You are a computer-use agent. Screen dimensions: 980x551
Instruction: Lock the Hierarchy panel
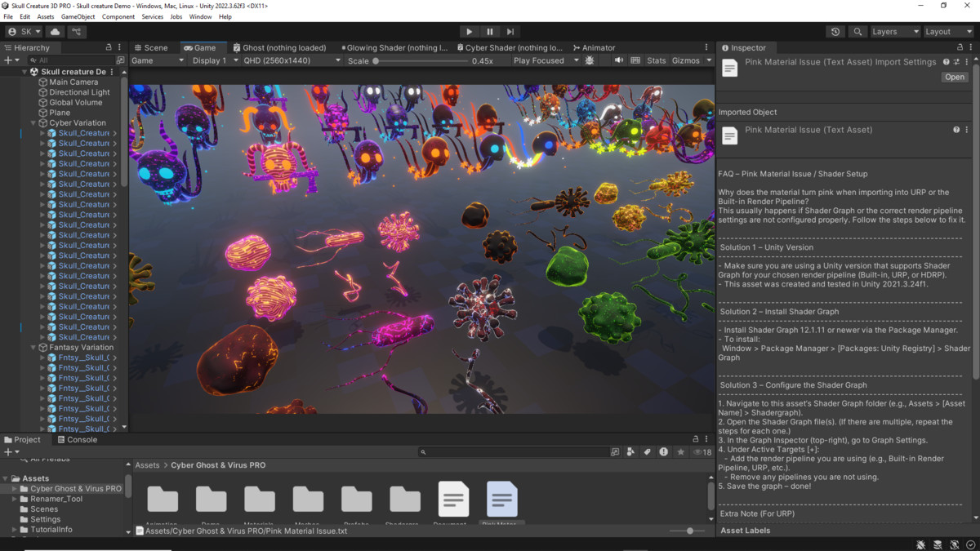tap(109, 47)
